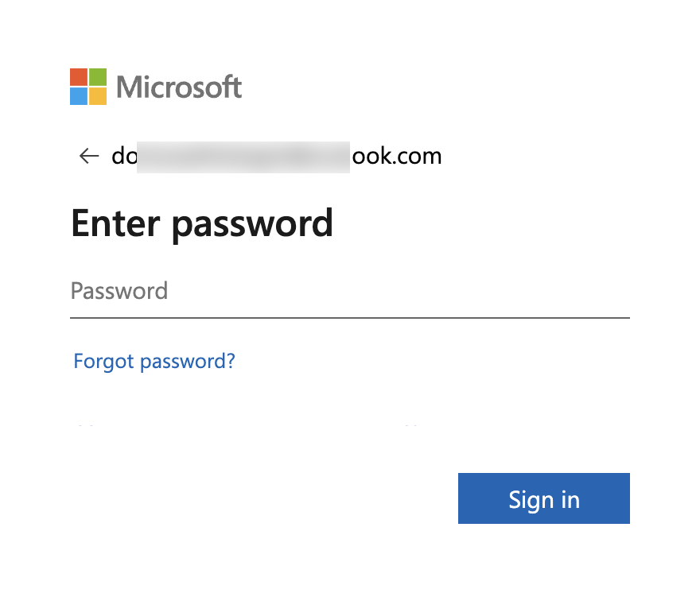Select the Enter password heading
The image size is (700, 593).
pos(202,223)
